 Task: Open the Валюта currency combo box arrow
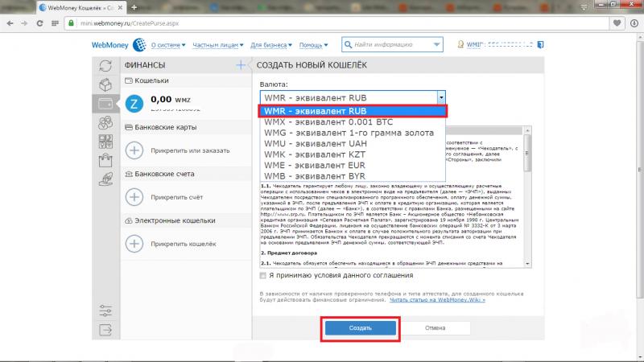[x=441, y=97]
